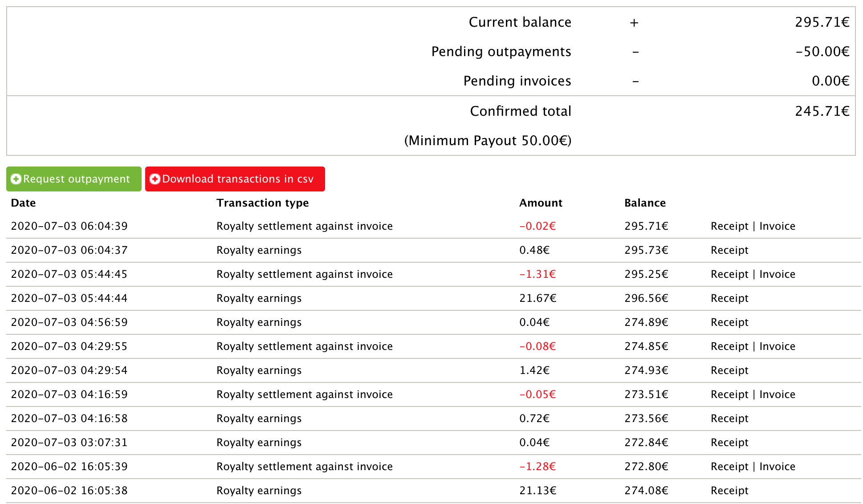The width and height of the screenshot is (863, 504).
Task: Click the 273.51€ balance cell
Action: pos(646,394)
